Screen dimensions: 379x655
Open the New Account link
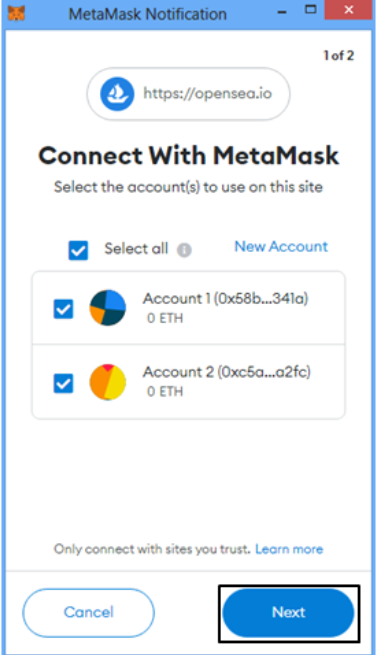coord(281,246)
